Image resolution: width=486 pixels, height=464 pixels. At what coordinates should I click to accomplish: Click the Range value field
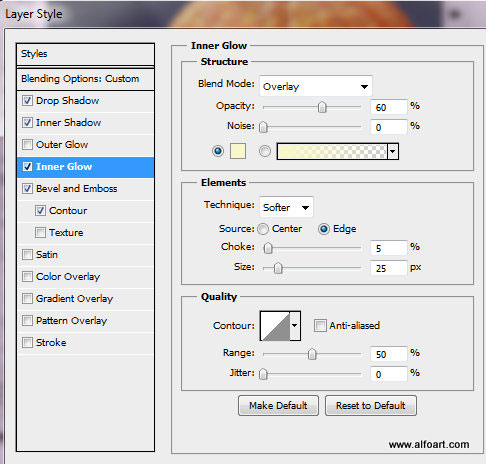(389, 354)
